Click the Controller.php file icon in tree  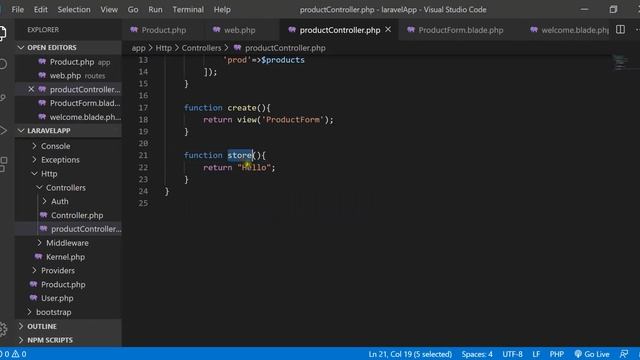coord(44,215)
